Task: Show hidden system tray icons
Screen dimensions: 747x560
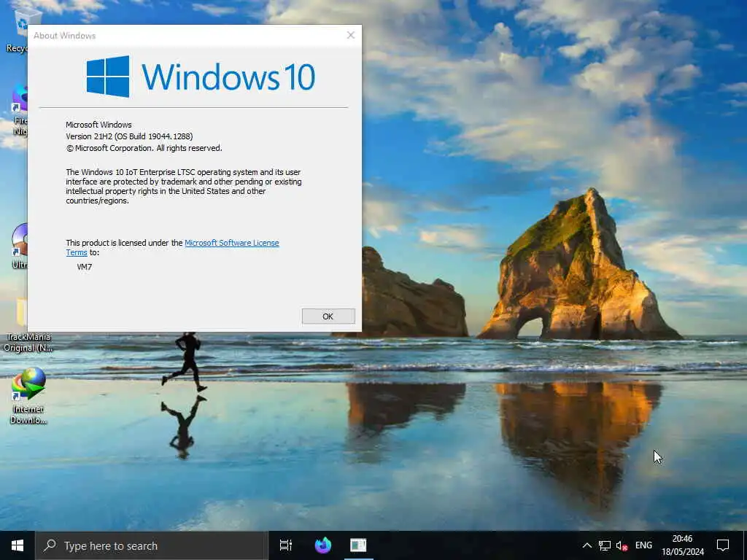Action: point(587,545)
